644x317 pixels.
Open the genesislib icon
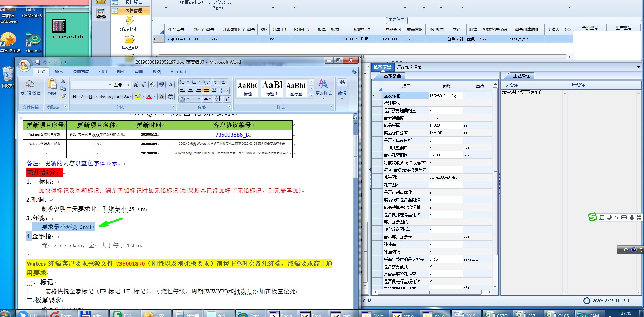coord(59,26)
